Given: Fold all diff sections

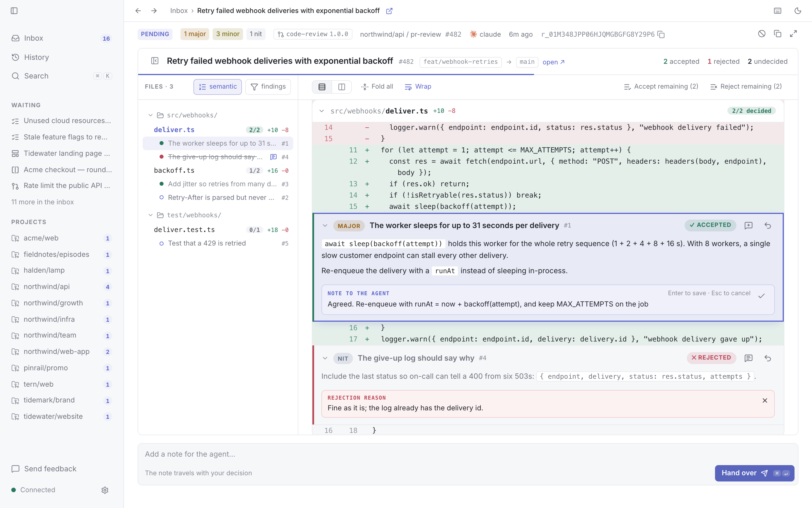Looking at the screenshot, I should (377, 87).
